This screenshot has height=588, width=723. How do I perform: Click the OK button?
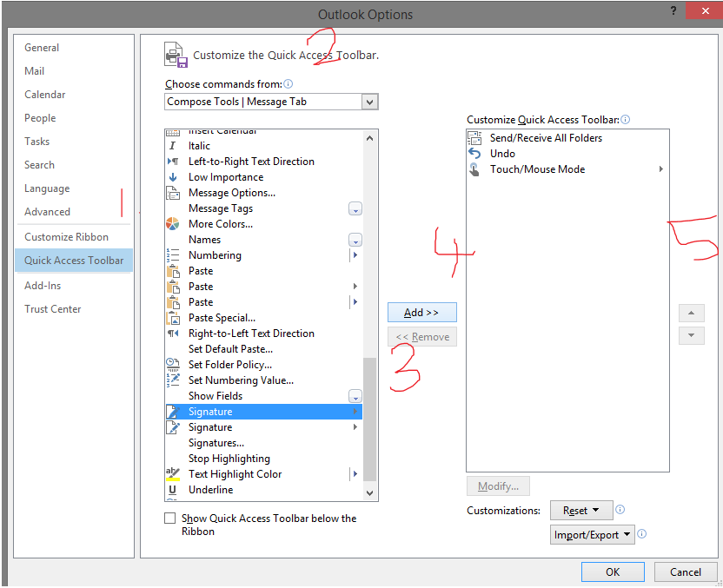(613, 571)
